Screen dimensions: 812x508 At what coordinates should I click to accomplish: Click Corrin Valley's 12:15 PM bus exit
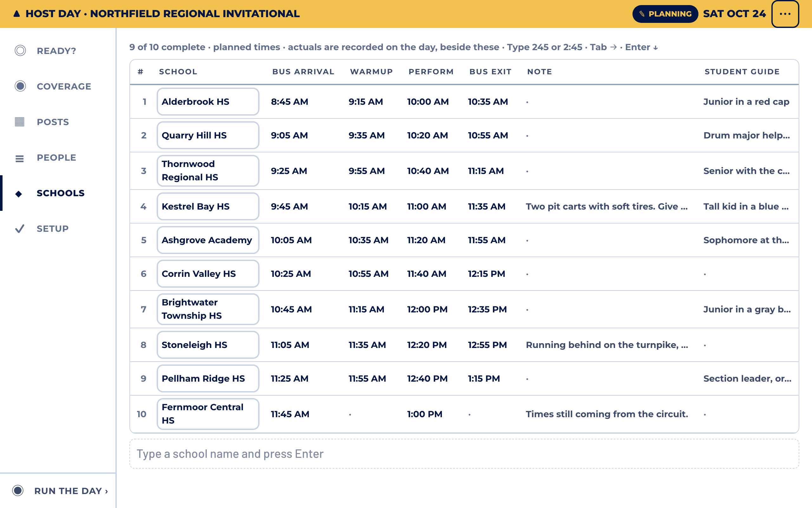487,274
